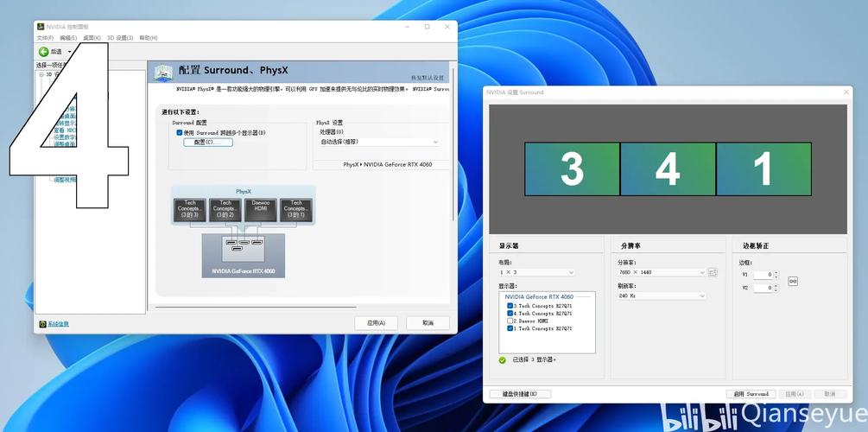
Task: Click the 恢复默认设置 link
Action: point(428,78)
